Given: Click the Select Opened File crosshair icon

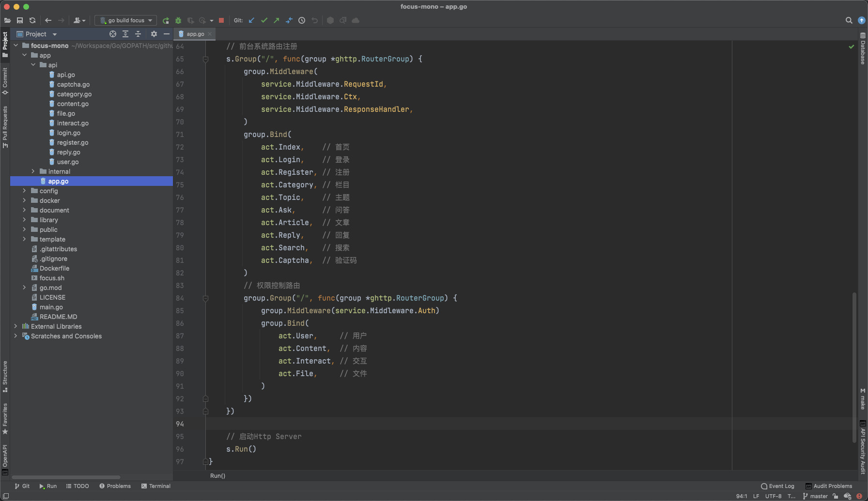Looking at the screenshot, I should click(x=113, y=34).
